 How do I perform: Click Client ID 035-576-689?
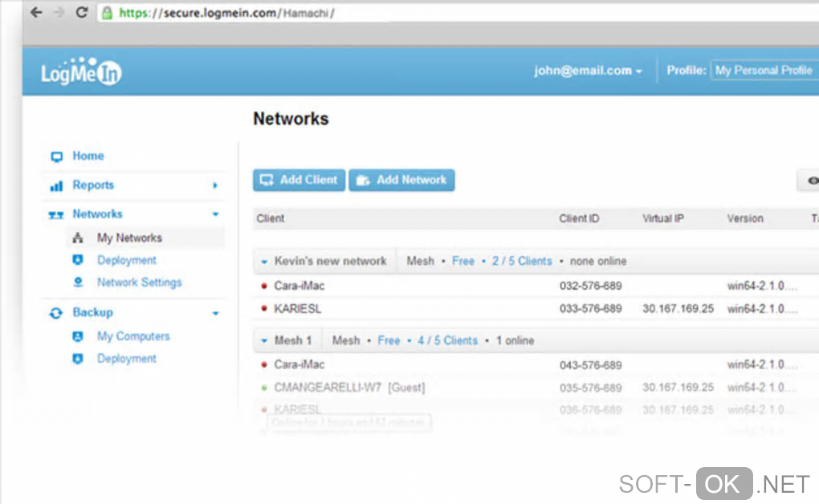click(591, 388)
